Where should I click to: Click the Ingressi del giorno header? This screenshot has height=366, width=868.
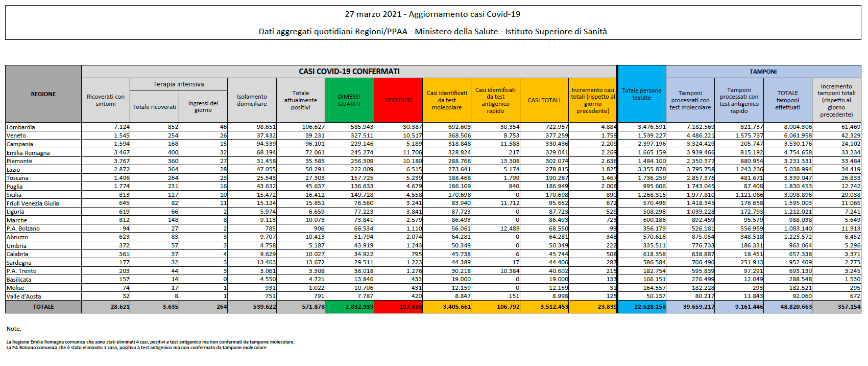tap(203, 106)
